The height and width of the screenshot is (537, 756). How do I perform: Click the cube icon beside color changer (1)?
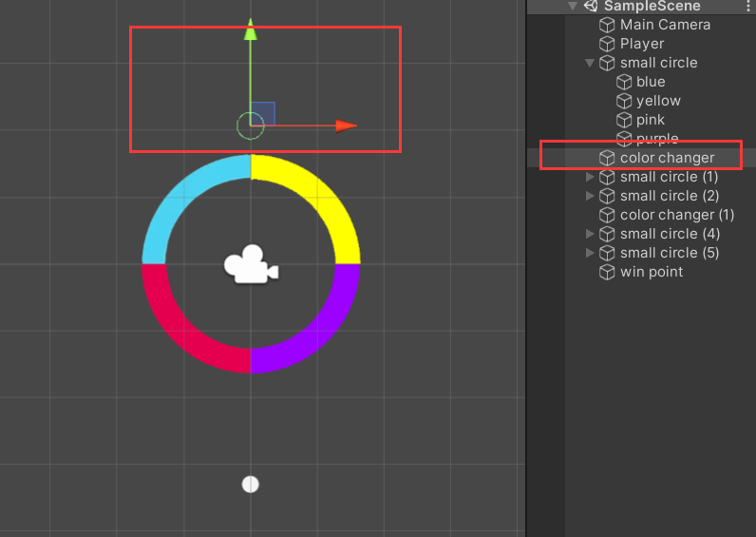607,215
